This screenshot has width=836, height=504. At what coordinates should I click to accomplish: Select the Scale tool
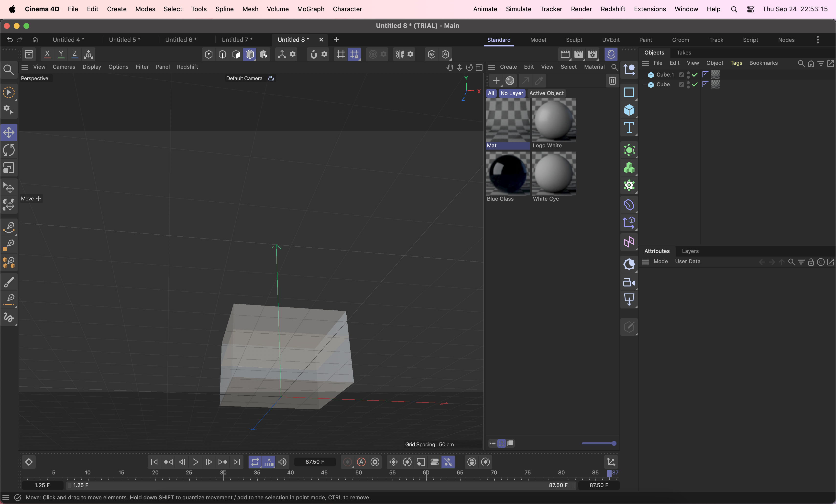pyautogui.click(x=9, y=168)
